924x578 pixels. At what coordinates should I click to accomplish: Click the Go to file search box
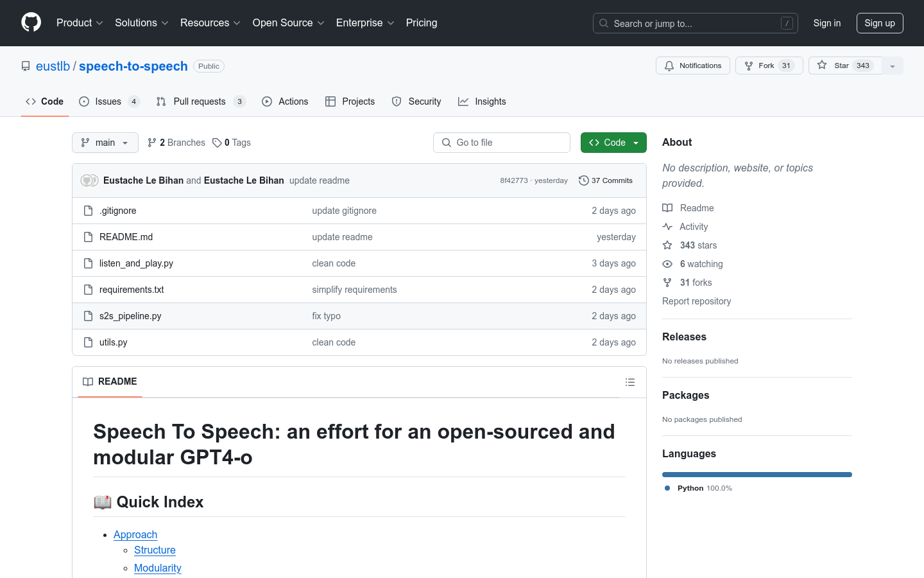coord(502,143)
